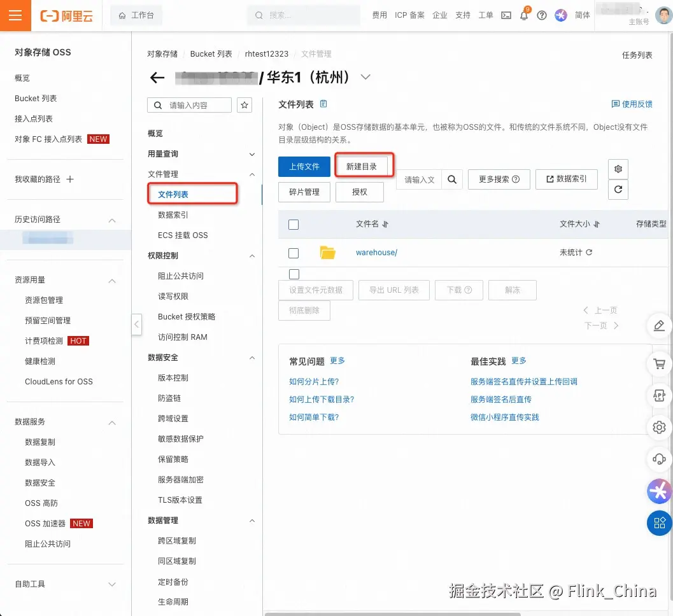Click the API floating button
673x616 pixels.
click(x=659, y=395)
